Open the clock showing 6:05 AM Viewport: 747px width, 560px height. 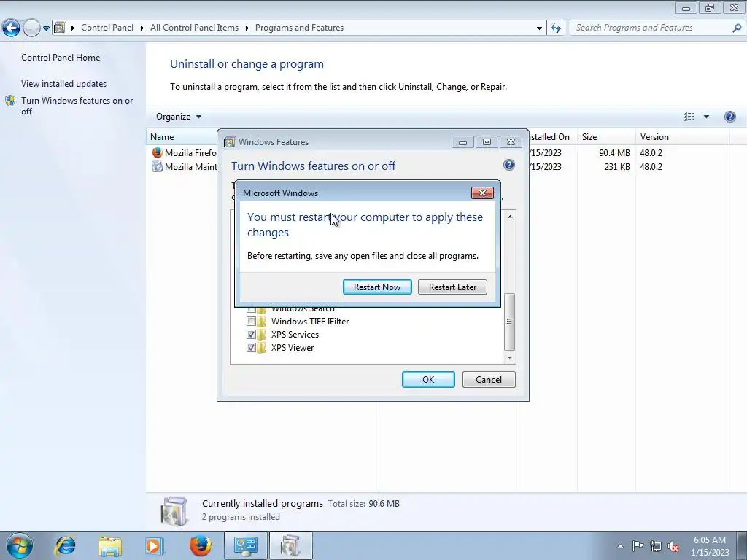[x=709, y=546]
